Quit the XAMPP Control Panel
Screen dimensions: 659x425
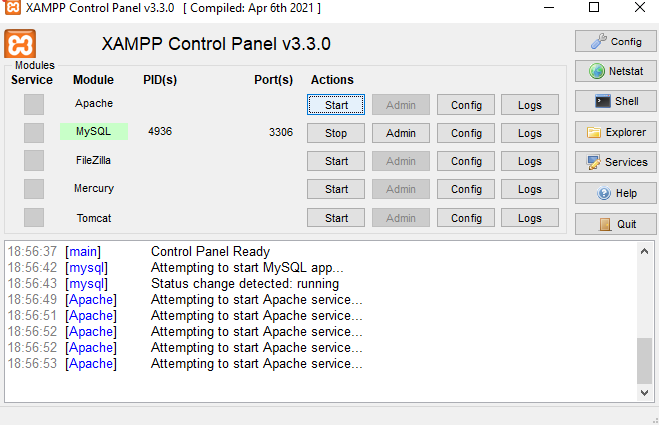coord(614,224)
